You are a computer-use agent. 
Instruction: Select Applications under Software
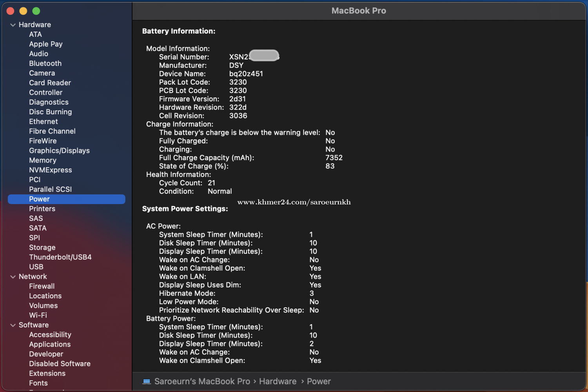click(x=50, y=345)
